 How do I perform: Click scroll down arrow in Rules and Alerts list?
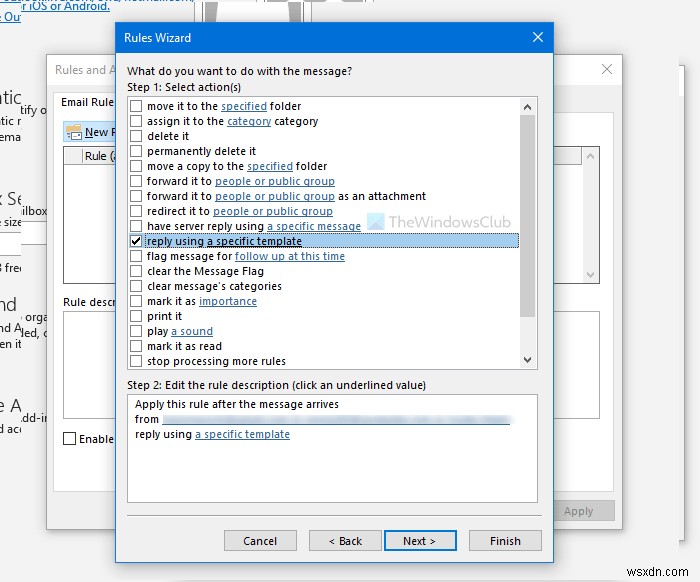[590, 275]
